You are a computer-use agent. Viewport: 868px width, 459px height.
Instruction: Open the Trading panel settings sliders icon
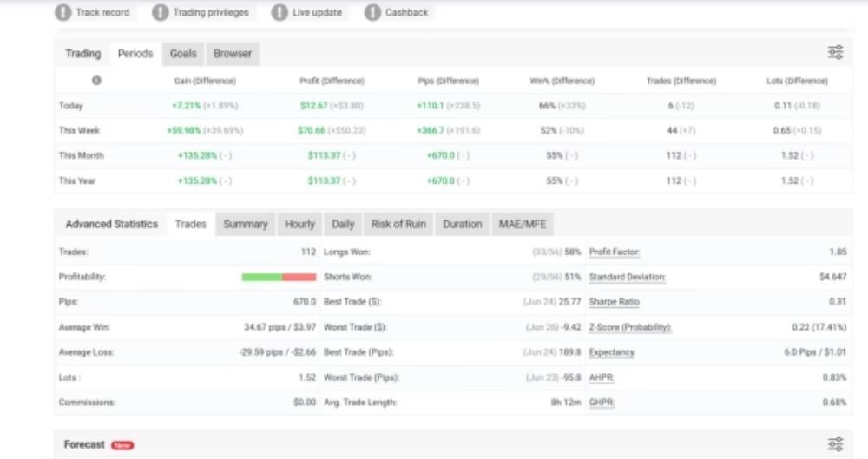[836, 53]
